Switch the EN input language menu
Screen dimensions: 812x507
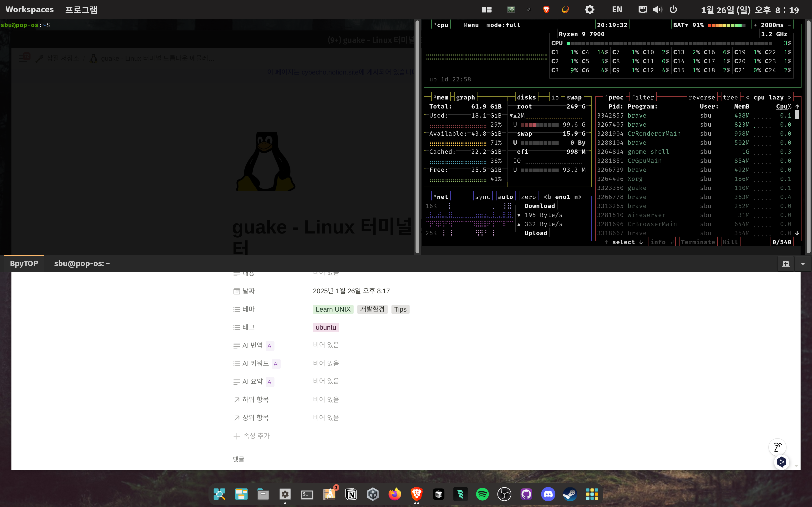(x=617, y=9)
